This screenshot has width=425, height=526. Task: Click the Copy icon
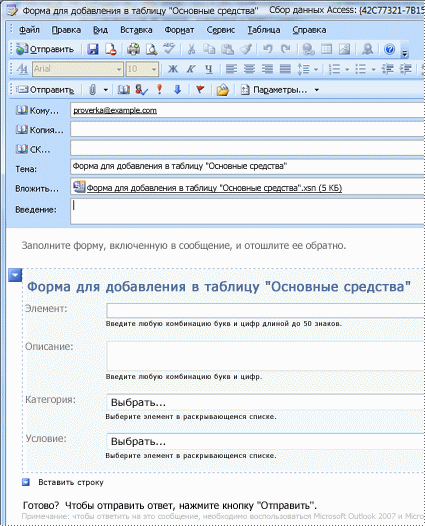click(209, 49)
